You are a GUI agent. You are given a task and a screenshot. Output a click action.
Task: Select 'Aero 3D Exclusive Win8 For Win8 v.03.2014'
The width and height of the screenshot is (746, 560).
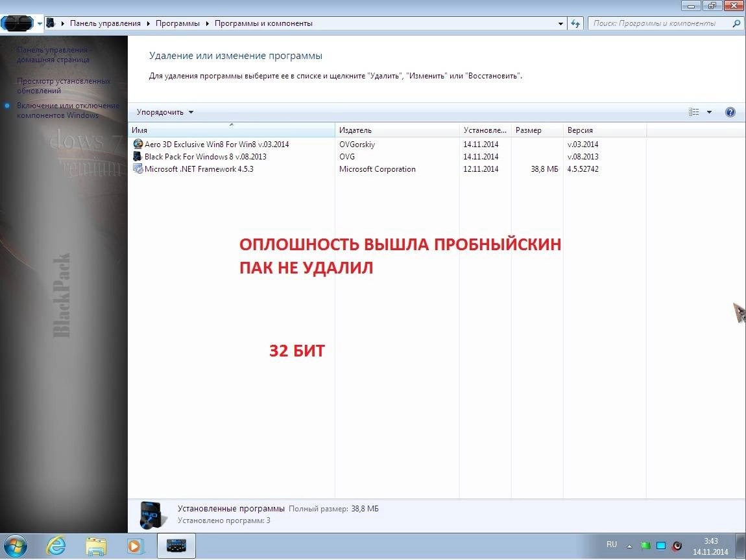tap(217, 144)
